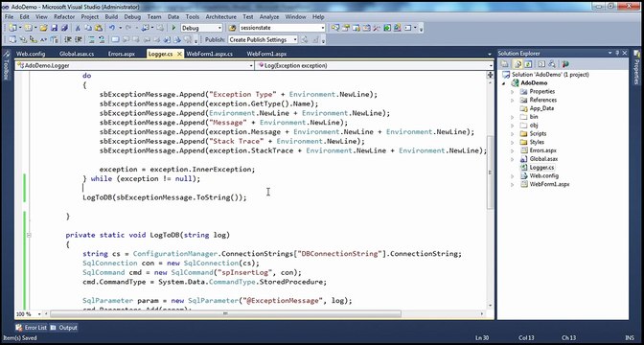Click the Save All toolbar icon
Image resolution: width=644 pixels, height=345 pixels.
(64, 28)
